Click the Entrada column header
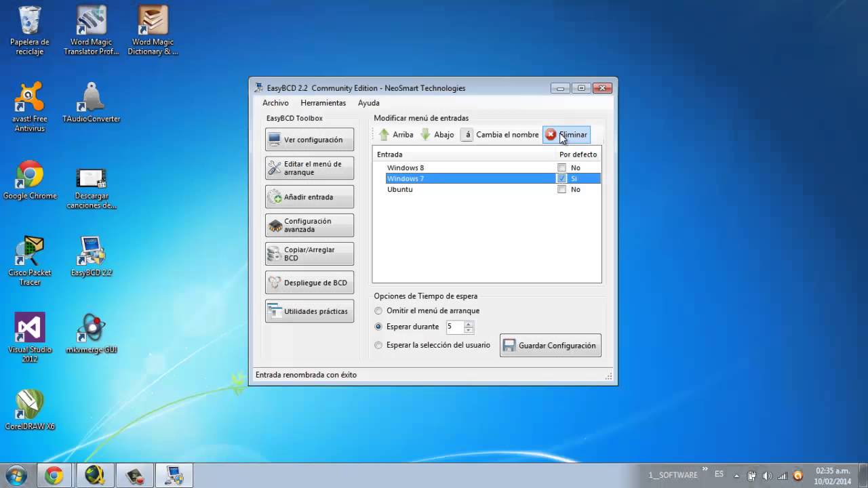 click(x=465, y=155)
